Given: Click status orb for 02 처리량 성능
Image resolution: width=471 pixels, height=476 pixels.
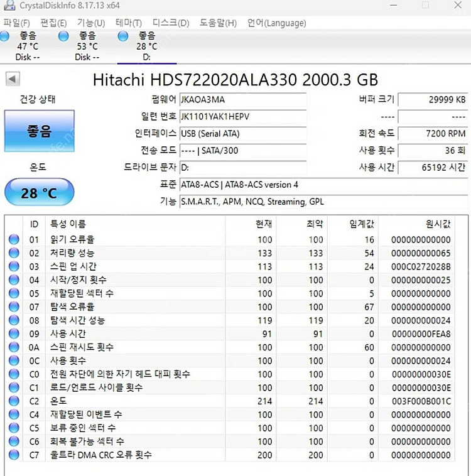Looking at the screenshot, I should [x=14, y=253].
